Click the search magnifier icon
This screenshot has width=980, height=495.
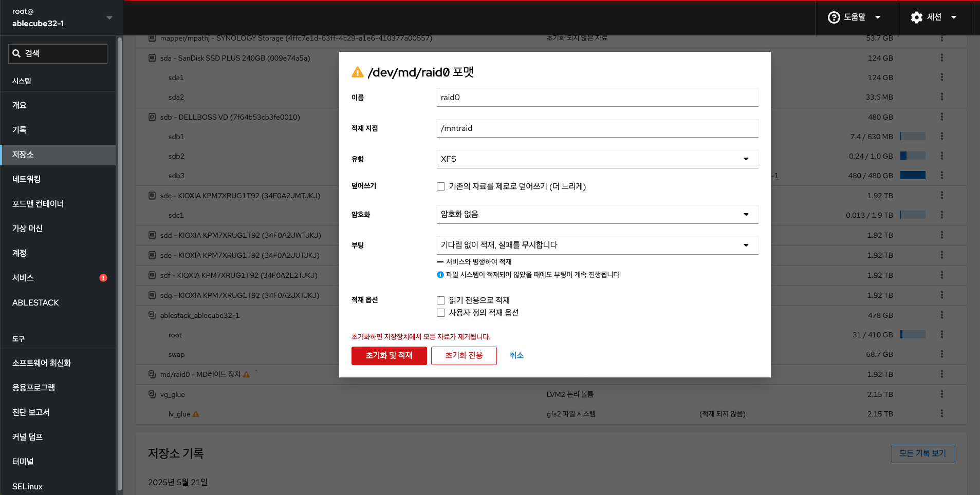tap(16, 53)
